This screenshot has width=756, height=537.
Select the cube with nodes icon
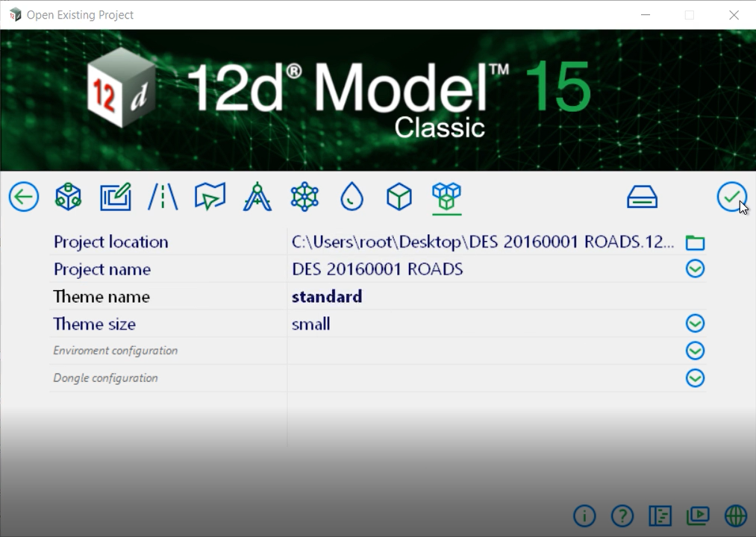[x=68, y=197]
